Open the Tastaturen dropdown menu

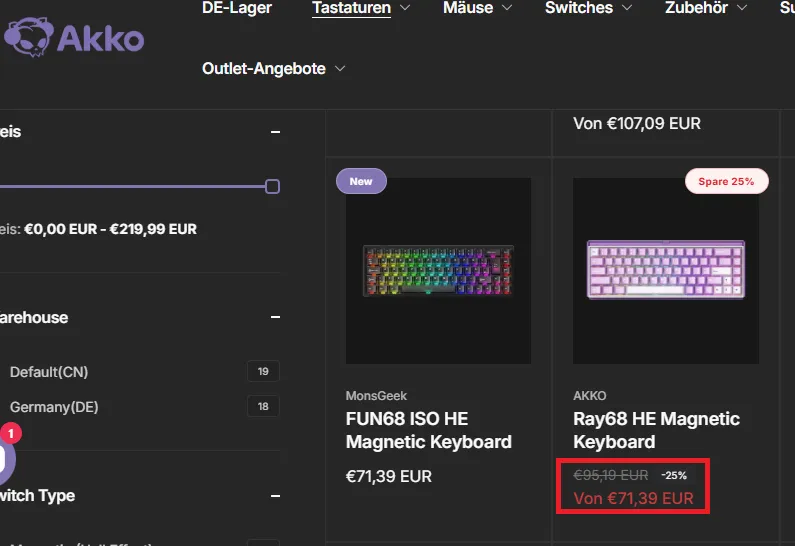[x=360, y=8]
